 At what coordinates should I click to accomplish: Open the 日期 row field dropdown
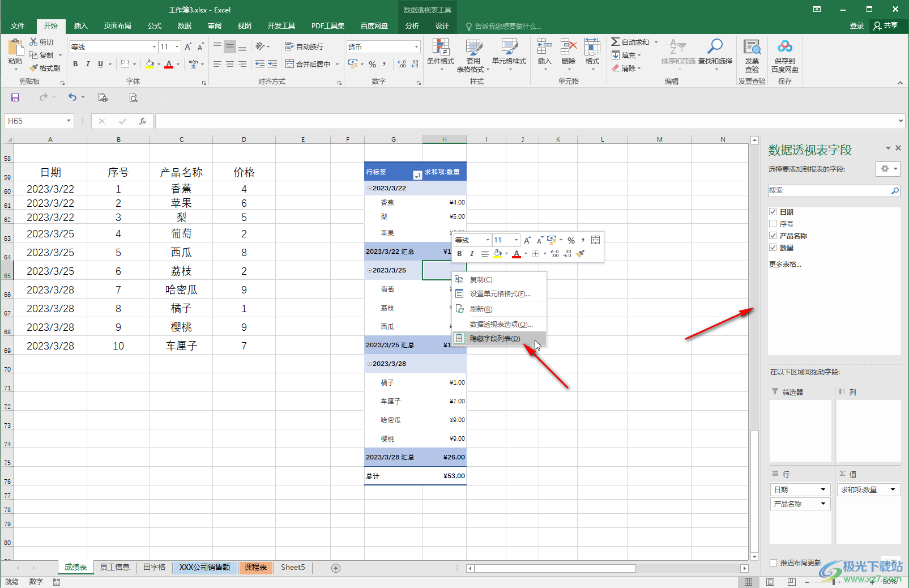click(x=823, y=489)
